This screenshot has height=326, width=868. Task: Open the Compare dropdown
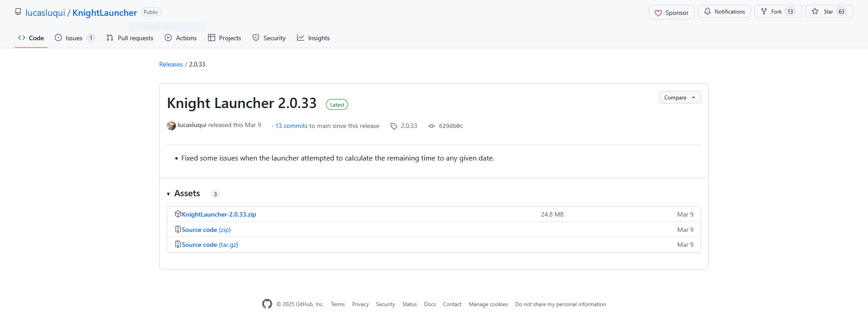[x=679, y=97]
